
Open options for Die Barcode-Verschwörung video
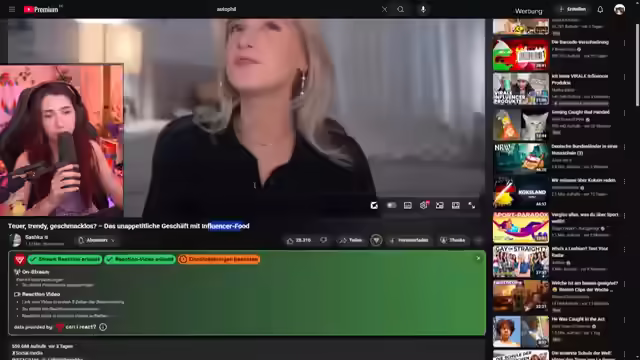coord(624,42)
